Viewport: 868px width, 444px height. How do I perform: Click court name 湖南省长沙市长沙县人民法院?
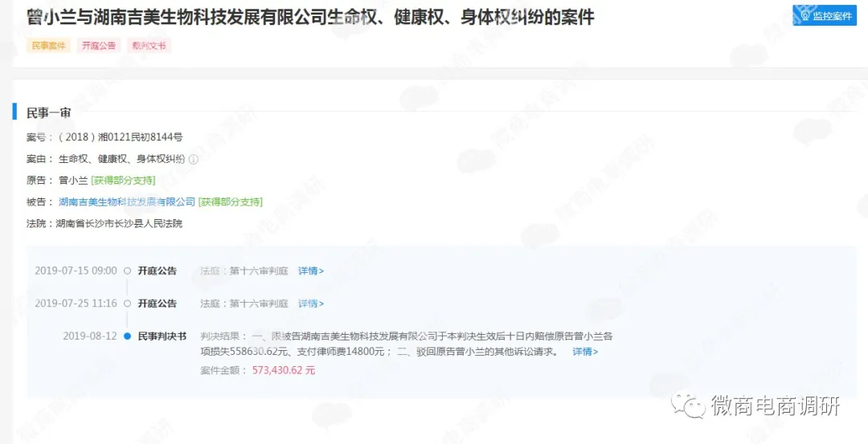point(119,224)
